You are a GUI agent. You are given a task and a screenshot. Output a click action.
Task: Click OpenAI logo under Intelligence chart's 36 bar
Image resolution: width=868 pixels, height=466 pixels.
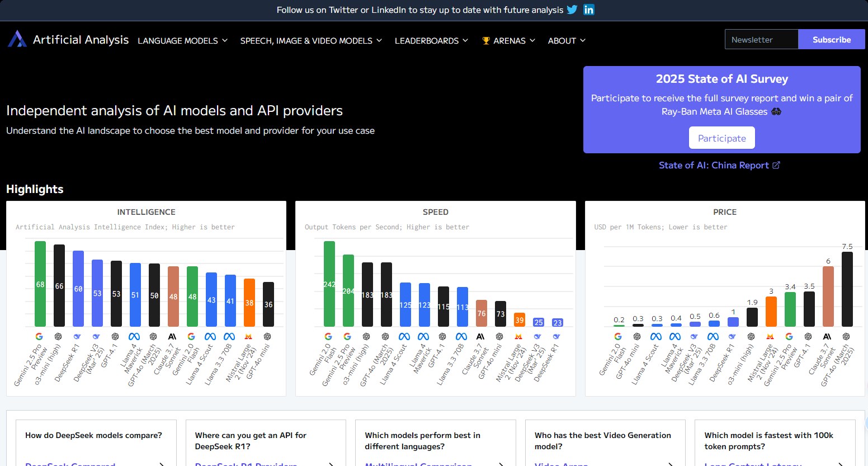point(267,336)
